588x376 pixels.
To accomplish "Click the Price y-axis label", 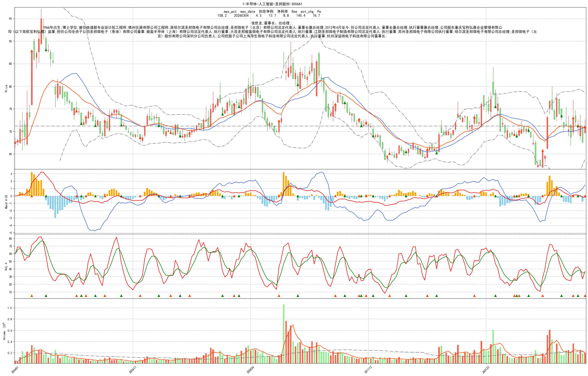I will tap(6, 89).
